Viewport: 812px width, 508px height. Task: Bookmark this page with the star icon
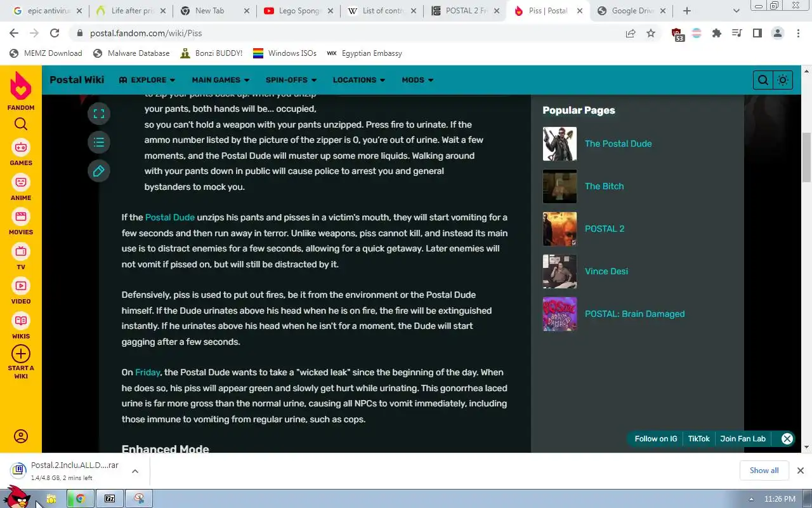pyautogui.click(x=651, y=33)
